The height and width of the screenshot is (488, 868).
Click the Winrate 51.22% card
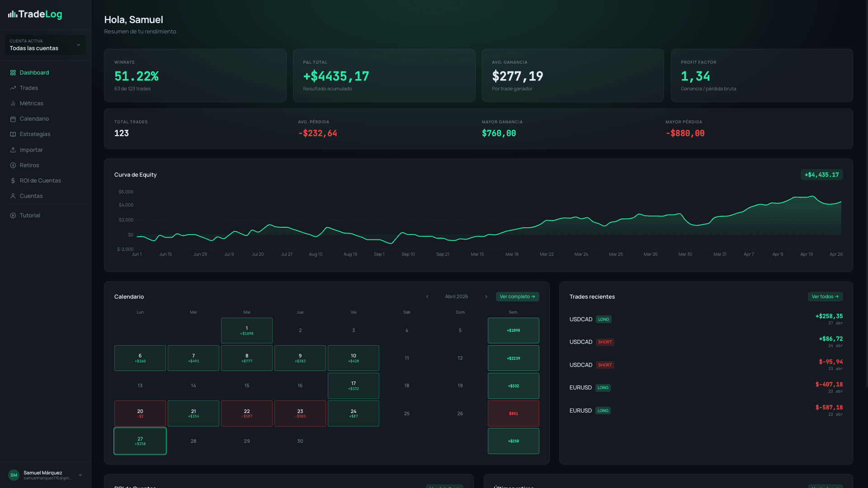click(195, 75)
